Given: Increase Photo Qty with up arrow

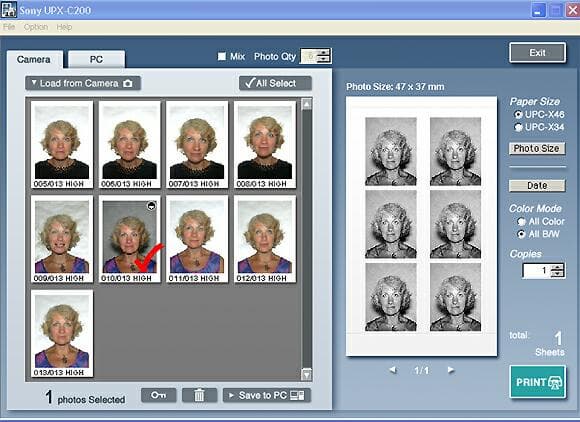Looking at the screenshot, I should point(324,52).
